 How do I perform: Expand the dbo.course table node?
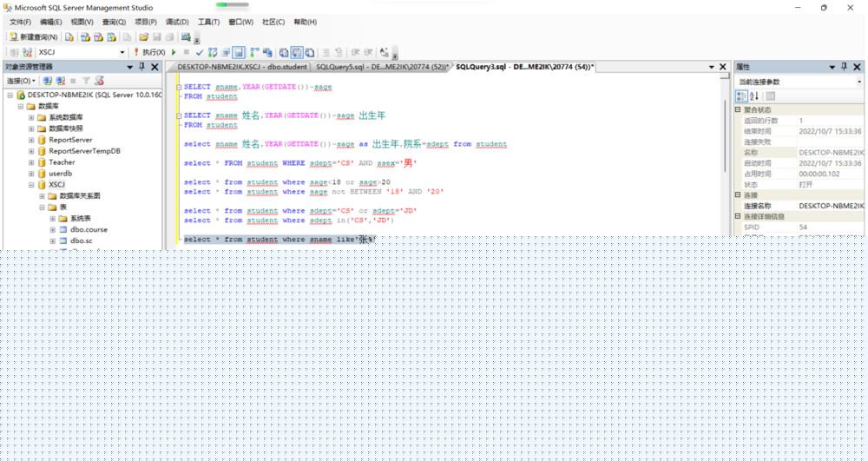coord(52,230)
